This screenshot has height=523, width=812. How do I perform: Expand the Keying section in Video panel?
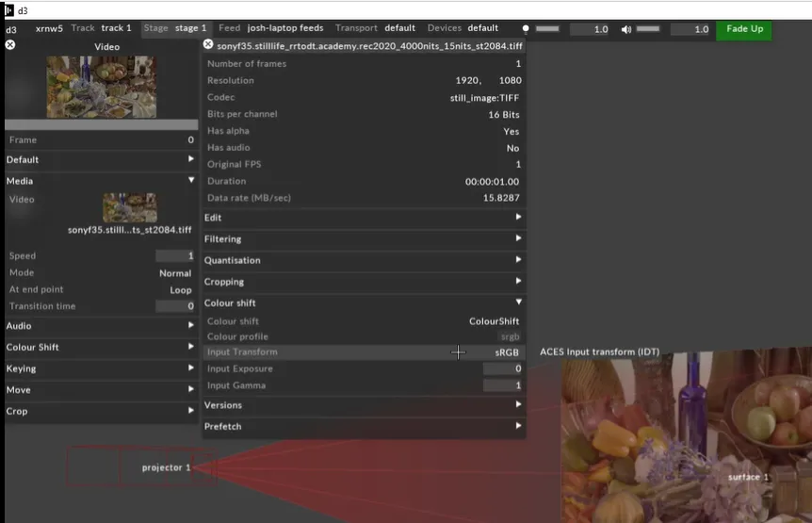pos(99,368)
